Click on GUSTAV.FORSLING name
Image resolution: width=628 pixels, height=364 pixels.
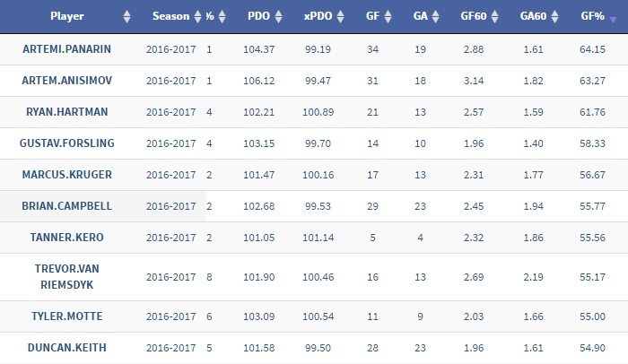(67, 143)
